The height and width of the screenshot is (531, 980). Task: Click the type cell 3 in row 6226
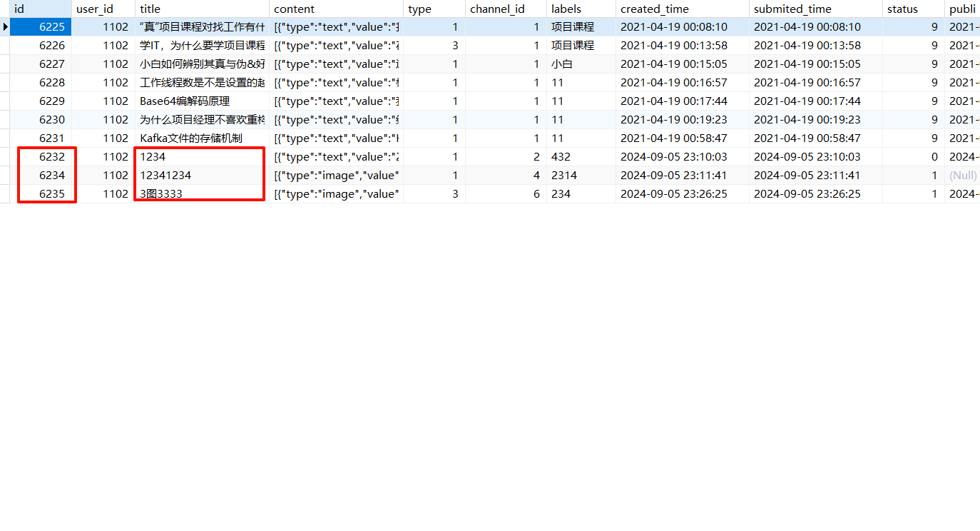pos(434,46)
